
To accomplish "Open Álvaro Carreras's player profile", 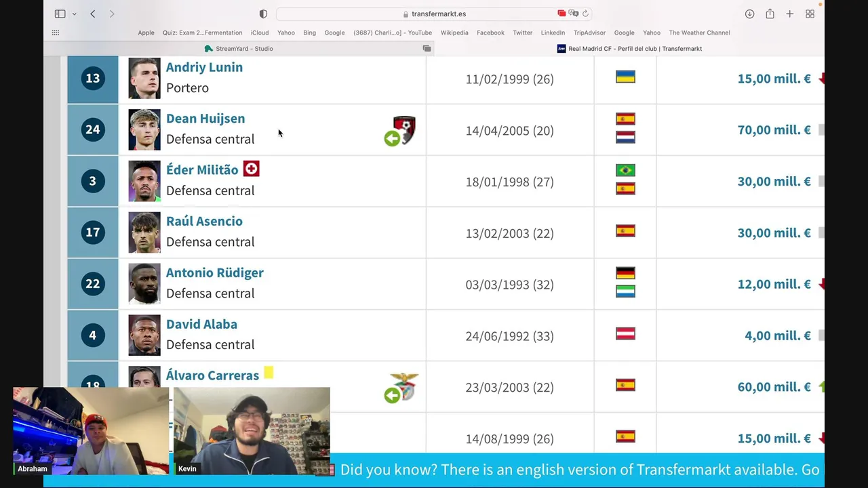I will point(212,375).
